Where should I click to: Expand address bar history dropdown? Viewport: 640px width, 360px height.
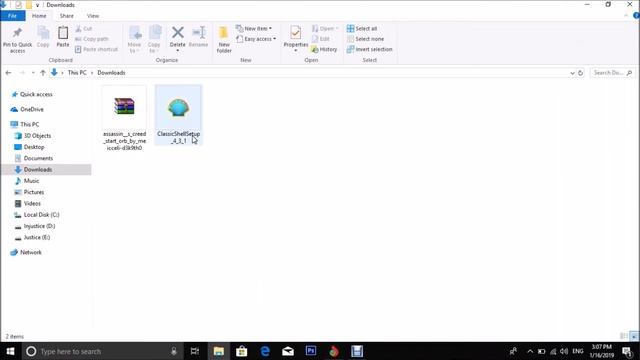[x=572, y=73]
